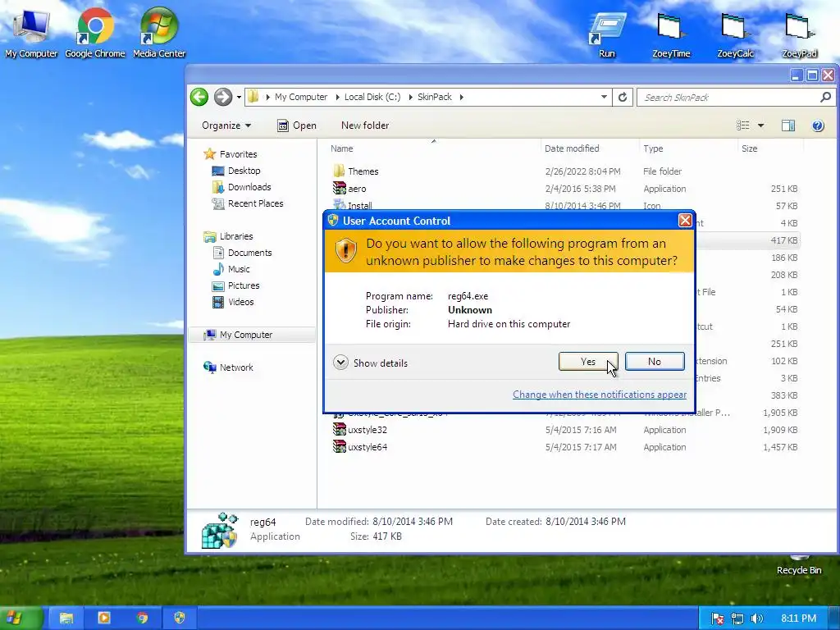
Task: Launch Google Chrome from the desktop
Action: (x=95, y=33)
